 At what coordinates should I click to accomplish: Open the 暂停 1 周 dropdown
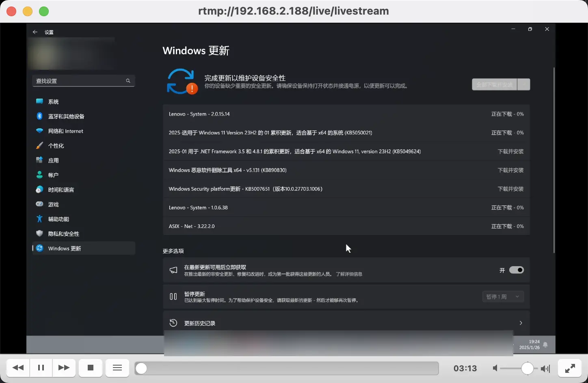pyautogui.click(x=503, y=297)
